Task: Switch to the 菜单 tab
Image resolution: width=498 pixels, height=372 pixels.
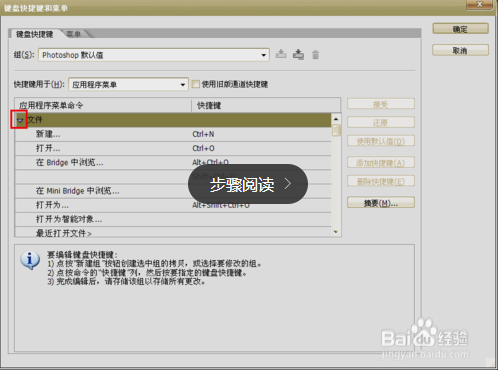Action: (x=73, y=34)
